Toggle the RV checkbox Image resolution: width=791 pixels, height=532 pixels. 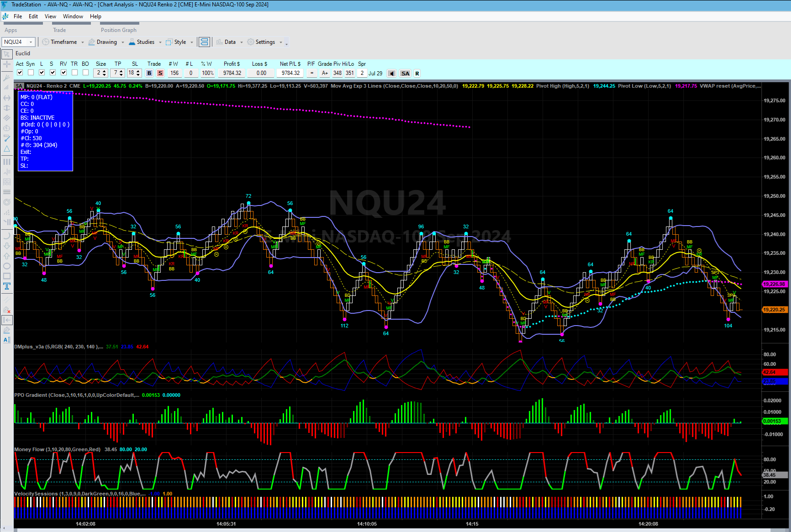click(63, 73)
